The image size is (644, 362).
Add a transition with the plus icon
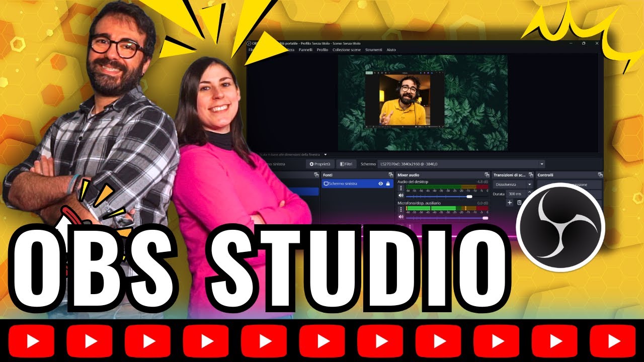pos(509,203)
